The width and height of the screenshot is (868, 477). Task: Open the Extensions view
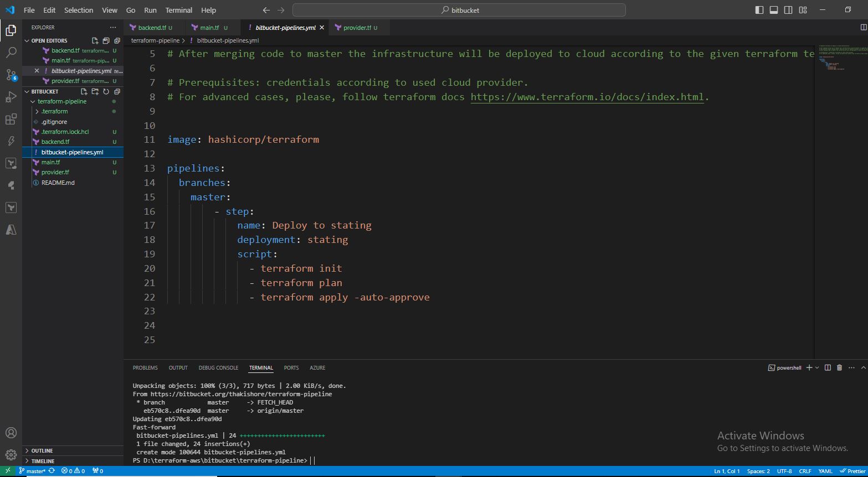coord(11,120)
